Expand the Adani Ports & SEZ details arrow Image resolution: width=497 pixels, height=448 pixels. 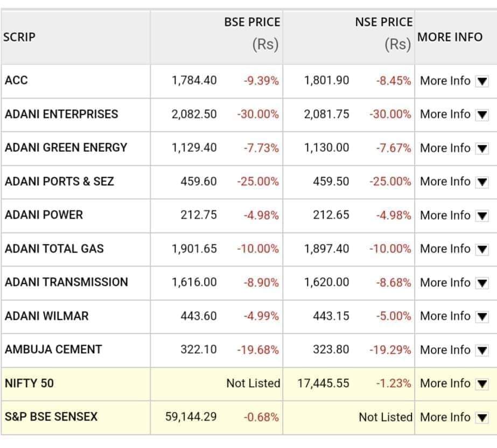[x=482, y=182]
